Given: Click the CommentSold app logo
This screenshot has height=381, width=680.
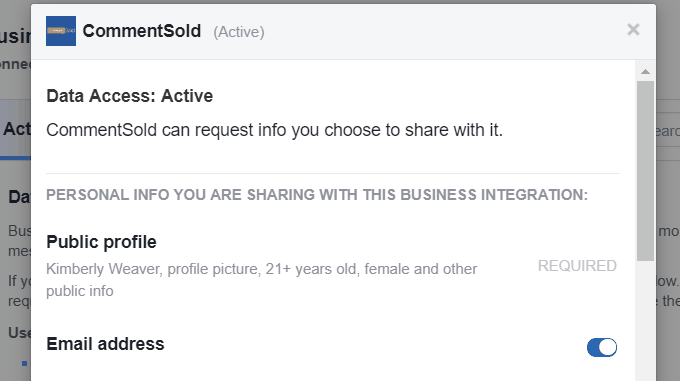Looking at the screenshot, I should [x=61, y=31].
